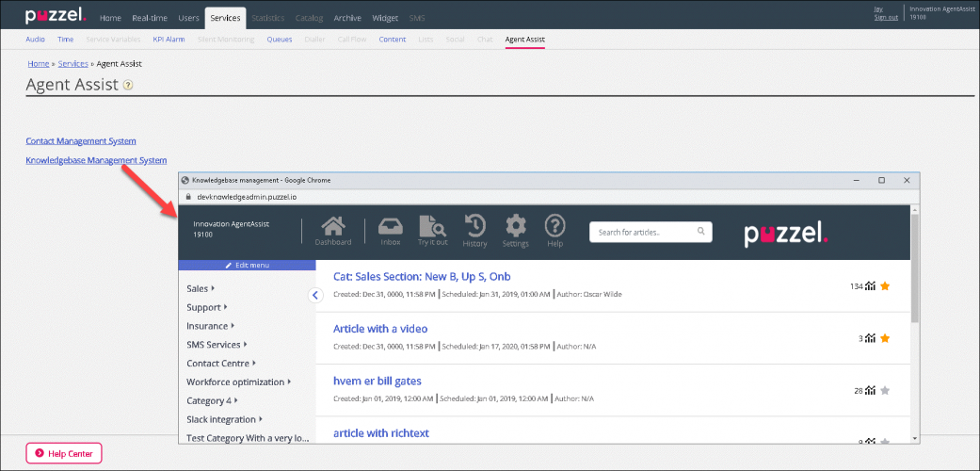This screenshot has height=471, width=980.
Task: Click the help icon next to Agent Assist heading
Action: click(x=127, y=85)
